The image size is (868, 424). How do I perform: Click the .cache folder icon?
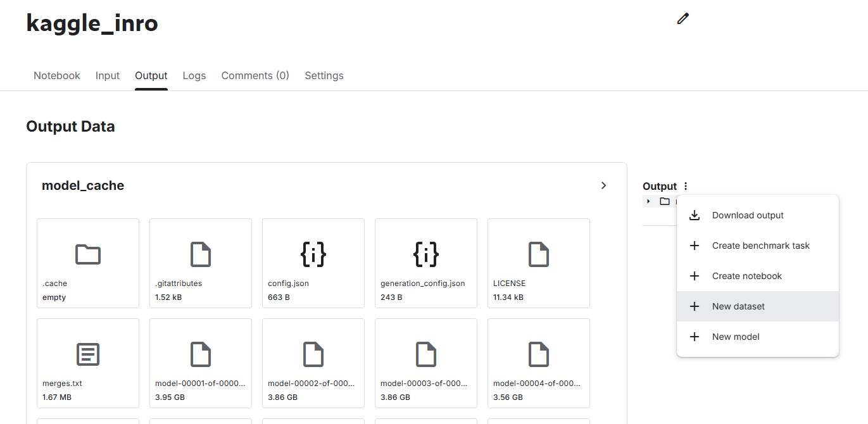click(x=88, y=254)
